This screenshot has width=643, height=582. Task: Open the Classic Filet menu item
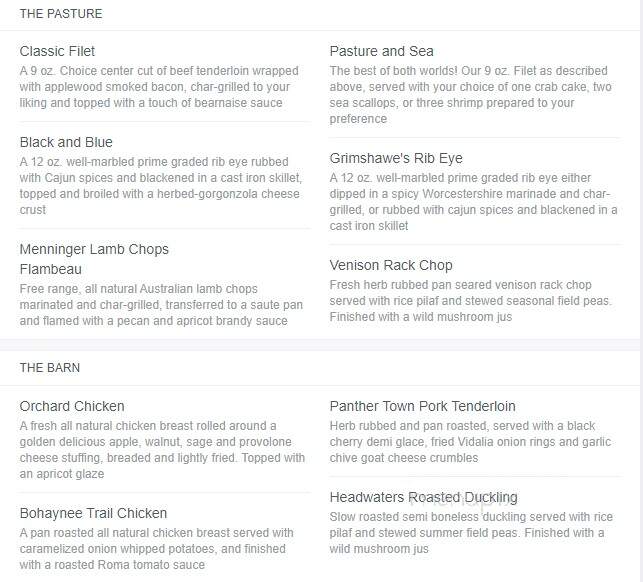tap(57, 51)
